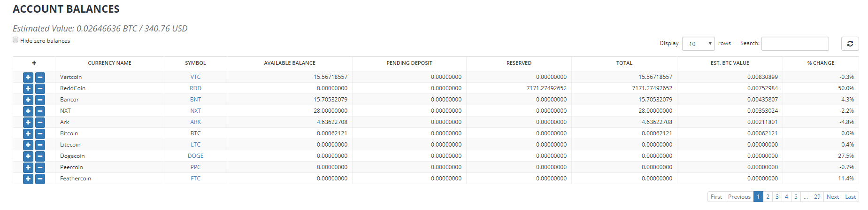Click the withdraw minus icon for Vertcoin
The image size is (868, 210).
point(40,77)
